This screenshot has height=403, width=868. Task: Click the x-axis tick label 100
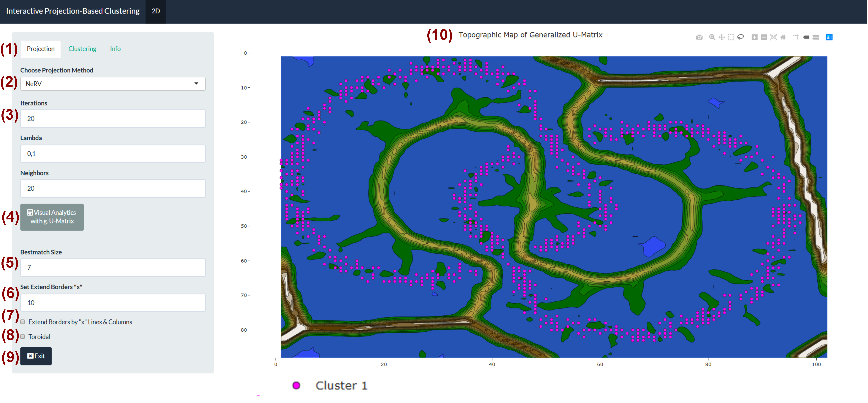[x=816, y=364]
